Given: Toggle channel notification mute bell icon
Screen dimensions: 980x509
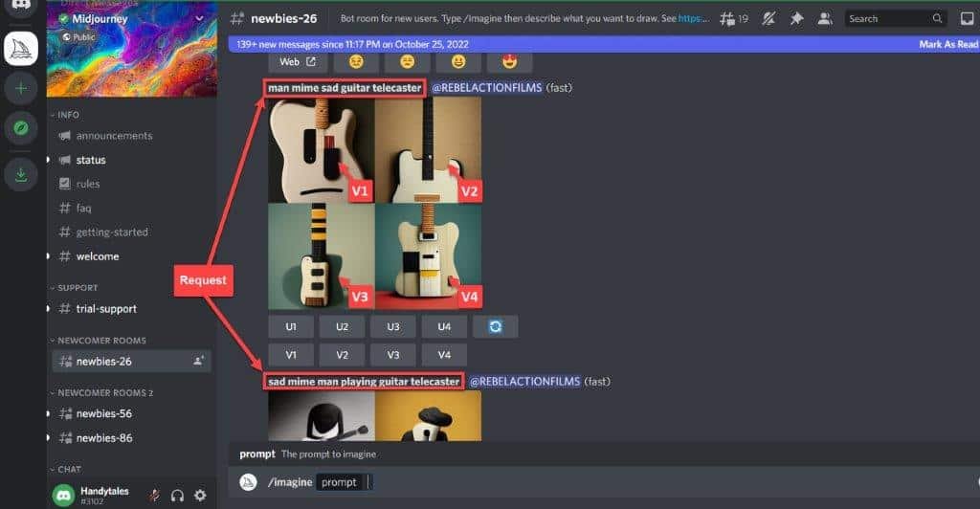Looking at the screenshot, I should tap(768, 19).
